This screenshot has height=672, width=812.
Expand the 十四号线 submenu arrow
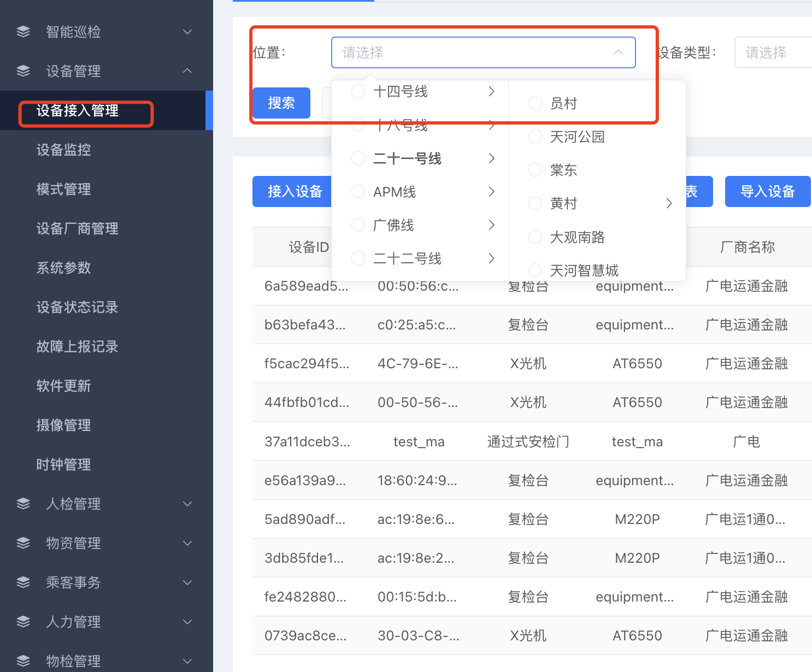492,91
